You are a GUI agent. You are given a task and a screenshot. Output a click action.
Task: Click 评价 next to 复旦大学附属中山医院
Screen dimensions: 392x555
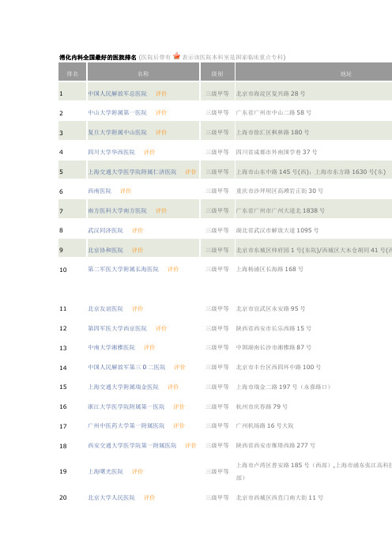click(161, 132)
